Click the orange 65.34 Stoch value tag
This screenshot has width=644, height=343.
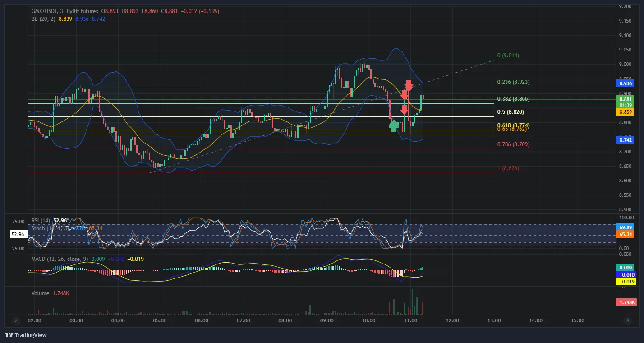626,234
